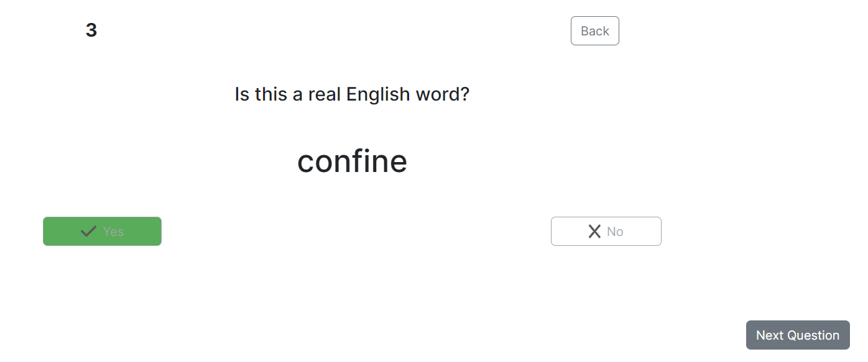Click the "Yes" text label
The height and width of the screenshot is (362, 868).
[113, 232]
